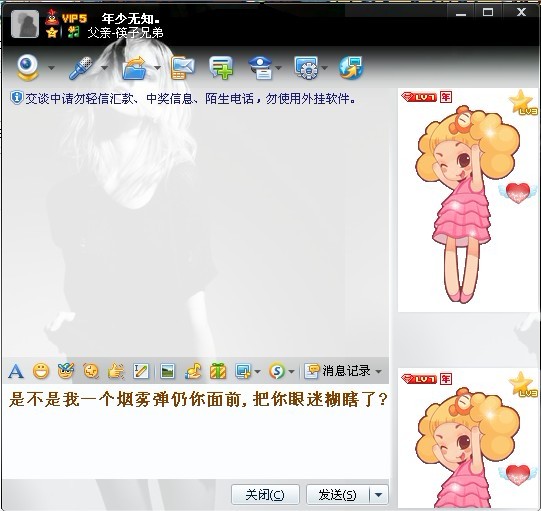Click the green music note icon in header
The width and height of the screenshot is (541, 511).
(73, 32)
